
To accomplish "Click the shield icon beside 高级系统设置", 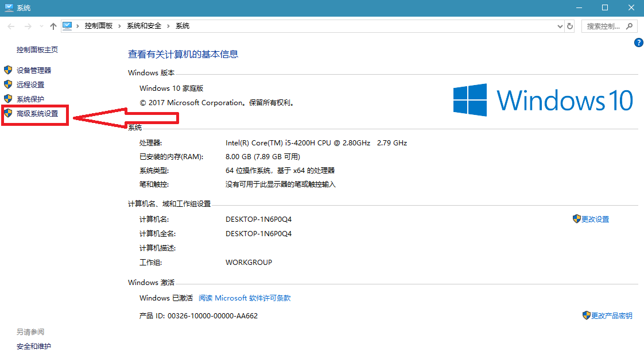I will 8,113.
